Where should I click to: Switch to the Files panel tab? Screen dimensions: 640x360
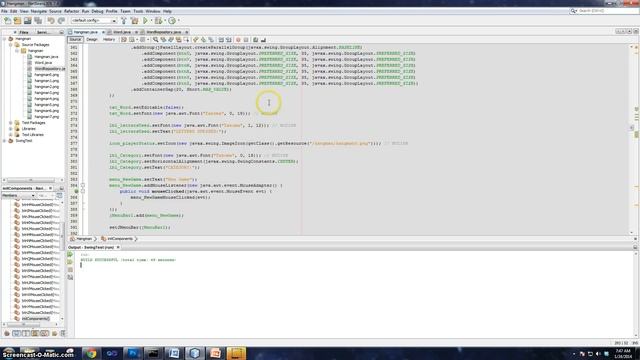point(24,32)
